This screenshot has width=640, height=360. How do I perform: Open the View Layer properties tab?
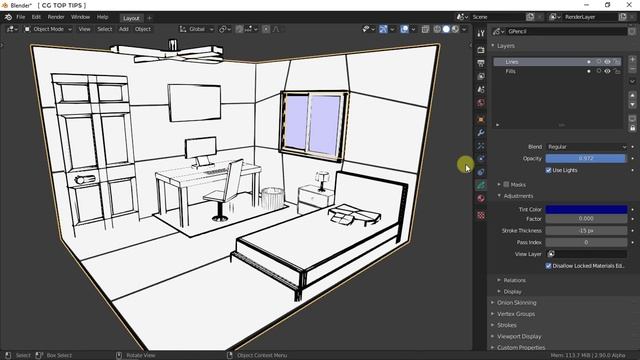click(481, 76)
